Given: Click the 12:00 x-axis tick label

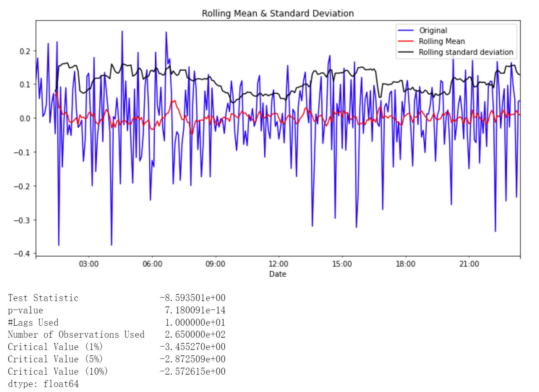Looking at the screenshot, I should click(x=278, y=264).
